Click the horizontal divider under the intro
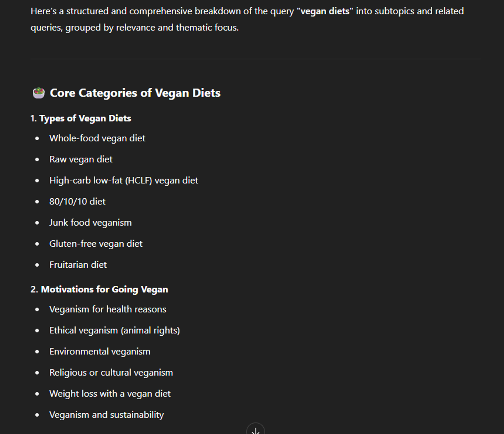The image size is (504, 434). [255, 59]
